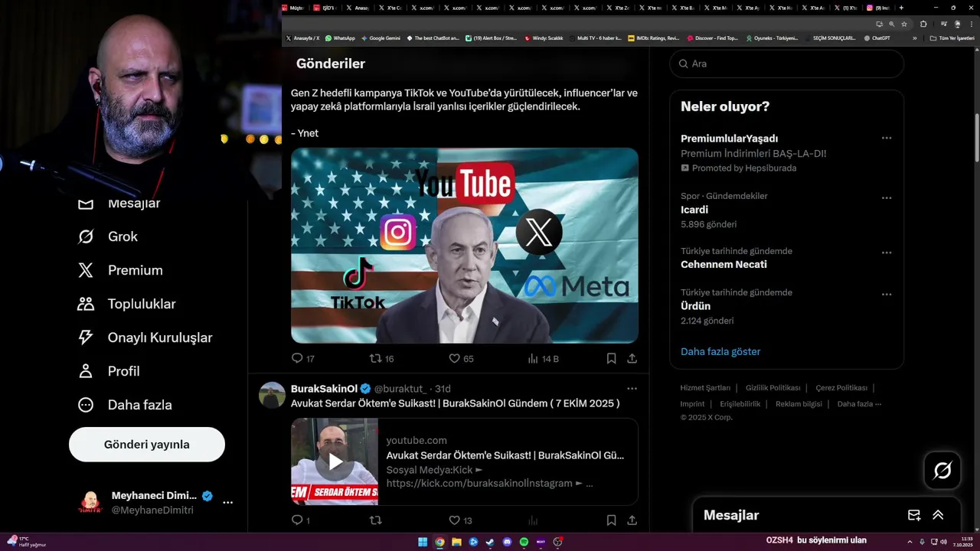The width and height of the screenshot is (980, 551).
Task: Open Reklam bilgisi footer link
Action: point(799,404)
